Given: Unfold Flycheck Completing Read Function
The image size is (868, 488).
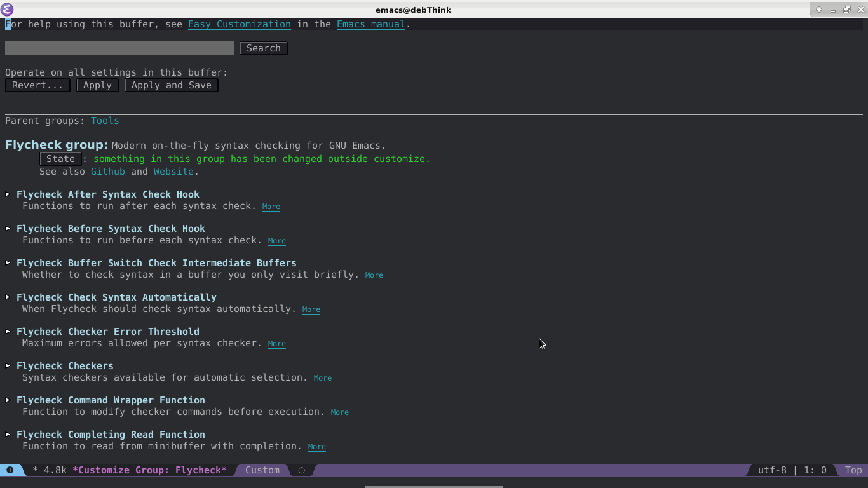Looking at the screenshot, I should tap(8, 435).
